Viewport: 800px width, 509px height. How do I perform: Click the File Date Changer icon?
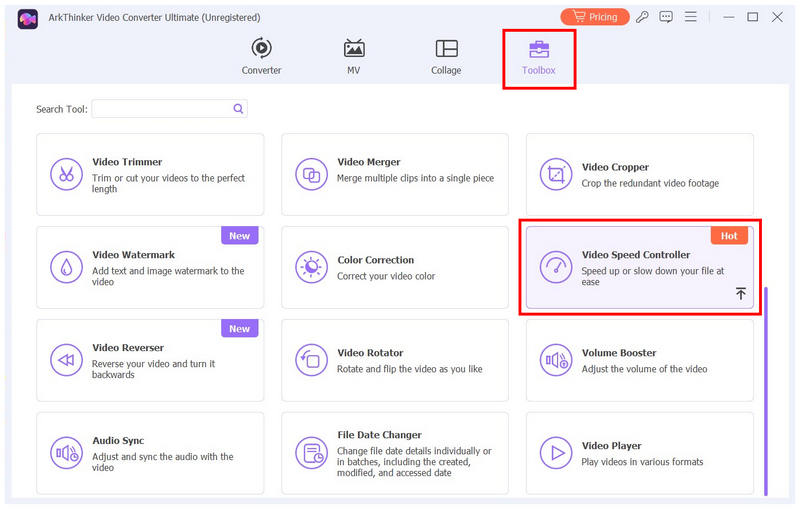pos(311,453)
